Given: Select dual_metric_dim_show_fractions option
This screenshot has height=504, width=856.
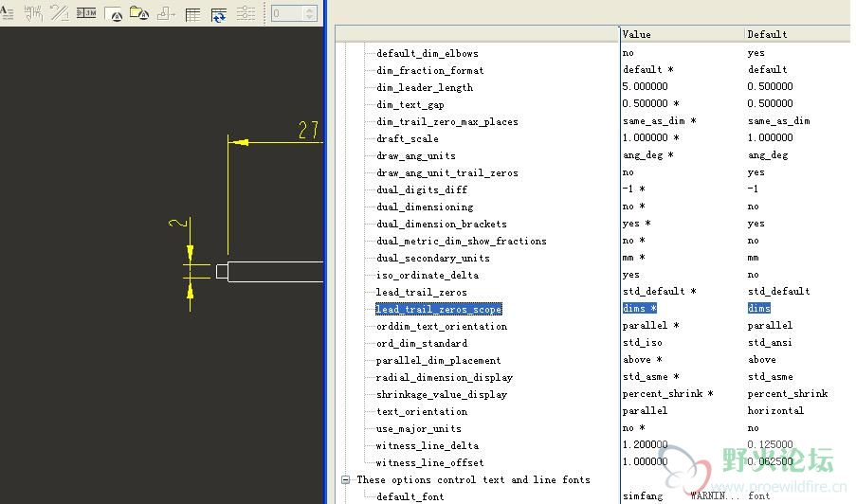Looking at the screenshot, I should (x=462, y=241).
